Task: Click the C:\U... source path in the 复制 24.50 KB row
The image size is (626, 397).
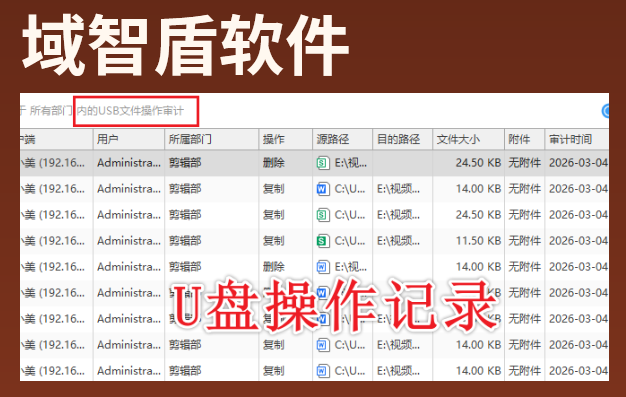Action: coord(350,215)
